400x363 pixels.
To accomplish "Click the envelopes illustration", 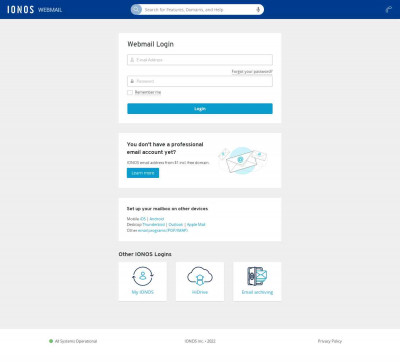I will (x=243, y=160).
